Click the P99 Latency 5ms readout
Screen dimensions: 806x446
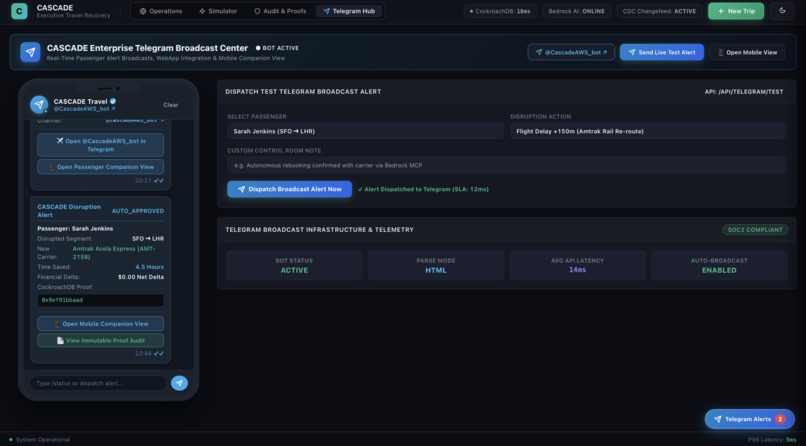772,440
